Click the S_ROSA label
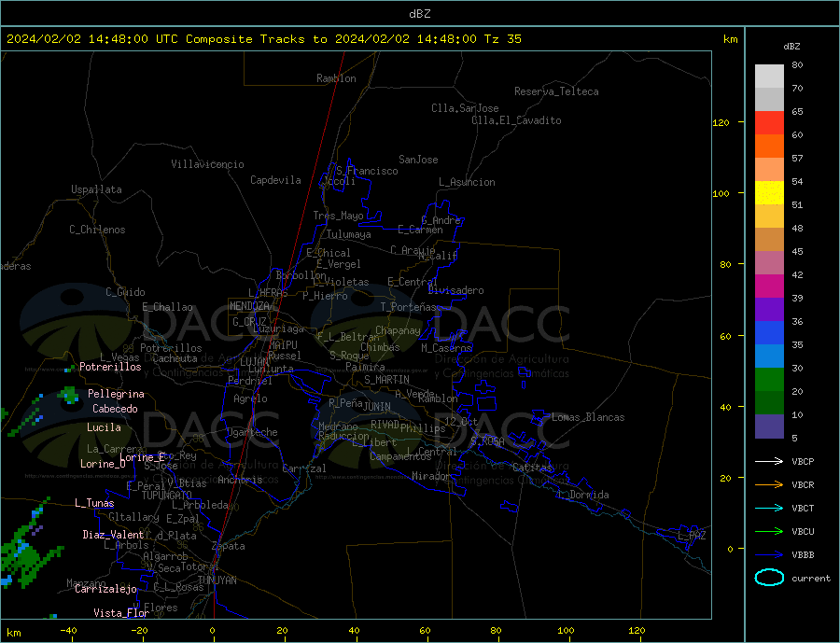This screenshot has width=840, height=643. (x=487, y=441)
